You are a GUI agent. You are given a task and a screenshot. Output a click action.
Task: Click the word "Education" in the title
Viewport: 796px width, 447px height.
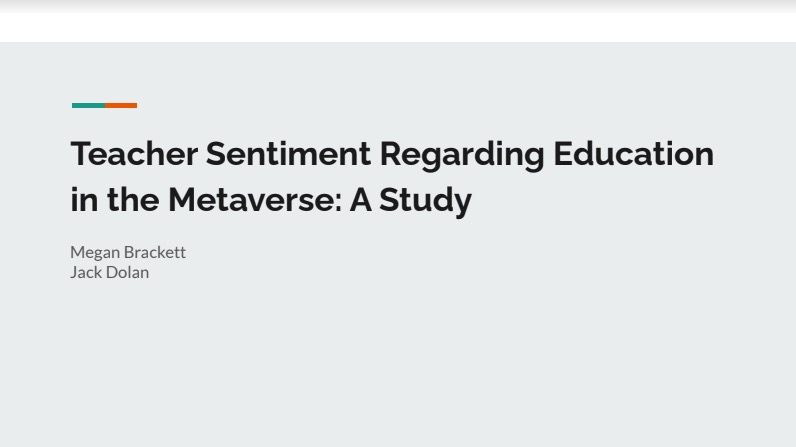[x=633, y=155]
